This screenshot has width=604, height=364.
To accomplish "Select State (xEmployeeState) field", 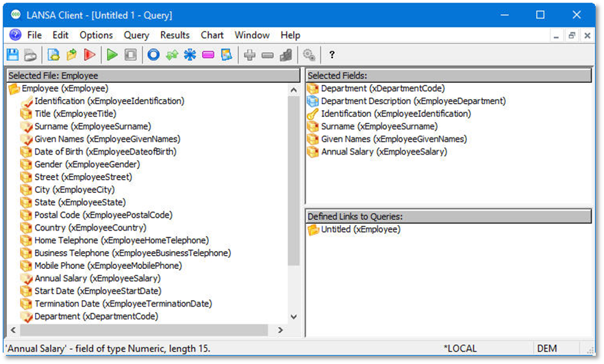I will click(x=79, y=203).
